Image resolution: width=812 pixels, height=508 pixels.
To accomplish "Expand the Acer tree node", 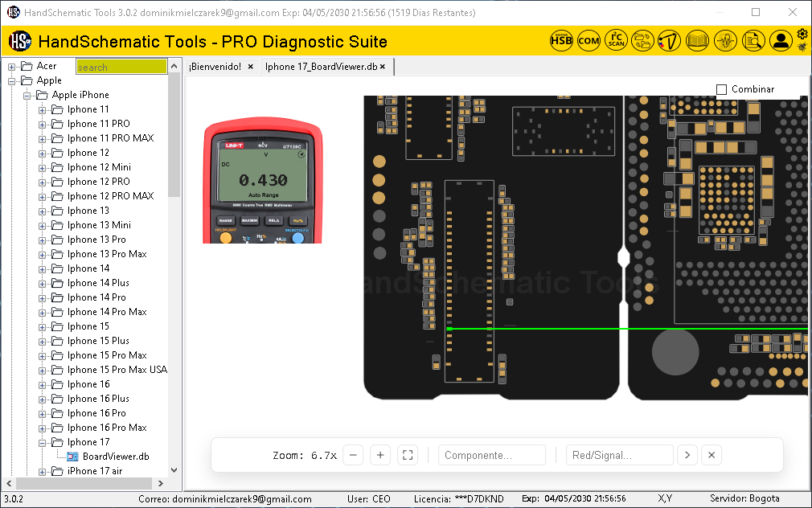I will point(11,67).
